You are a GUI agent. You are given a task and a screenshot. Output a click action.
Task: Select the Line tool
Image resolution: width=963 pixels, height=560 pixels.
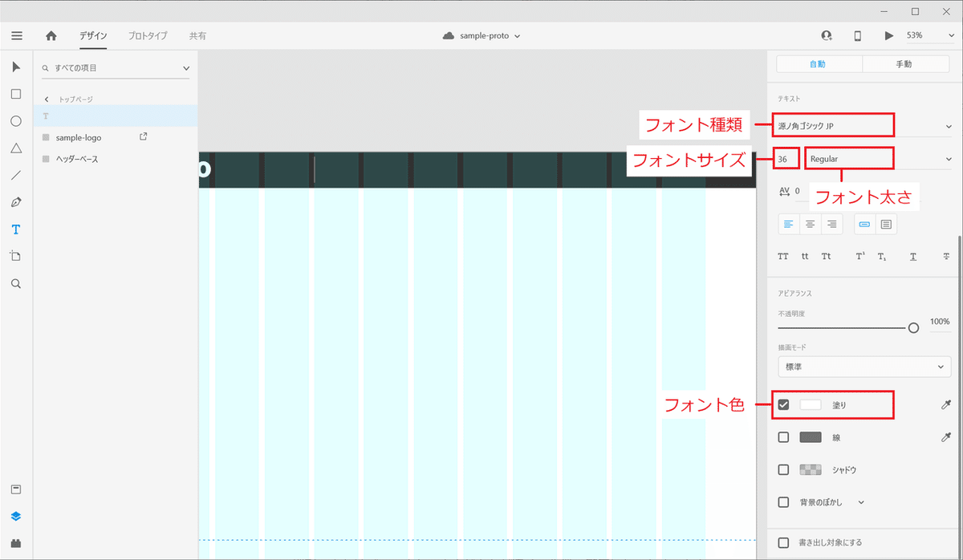16,175
